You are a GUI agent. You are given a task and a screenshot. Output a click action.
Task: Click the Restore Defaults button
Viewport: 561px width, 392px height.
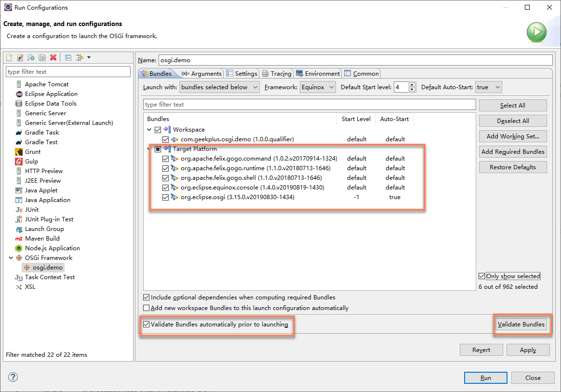click(x=513, y=167)
